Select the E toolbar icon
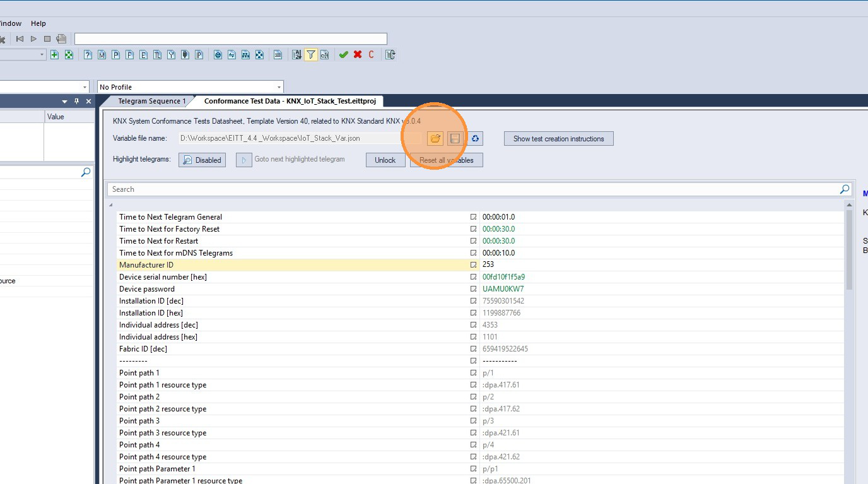Screen dimensions: 868x484 tap(143, 55)
